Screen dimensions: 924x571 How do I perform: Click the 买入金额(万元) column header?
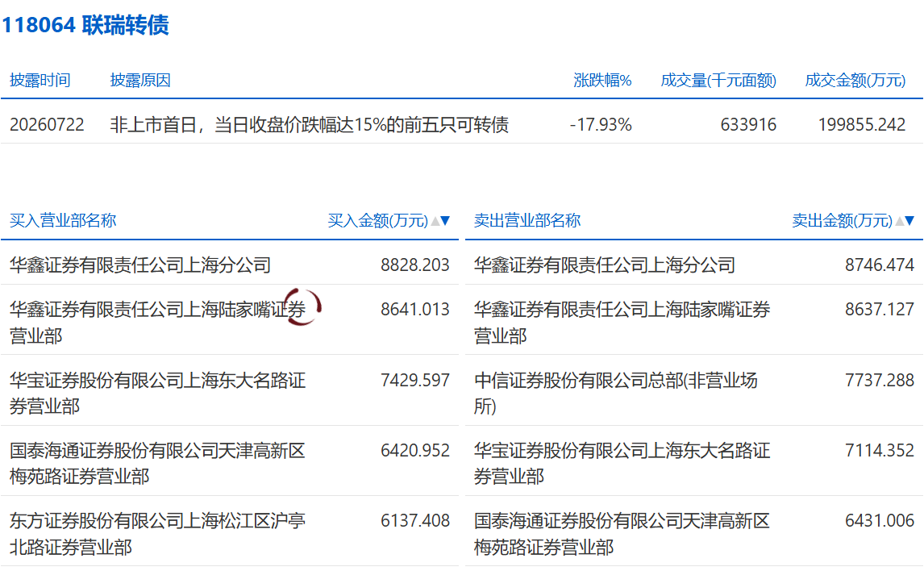tap(377, 221)
